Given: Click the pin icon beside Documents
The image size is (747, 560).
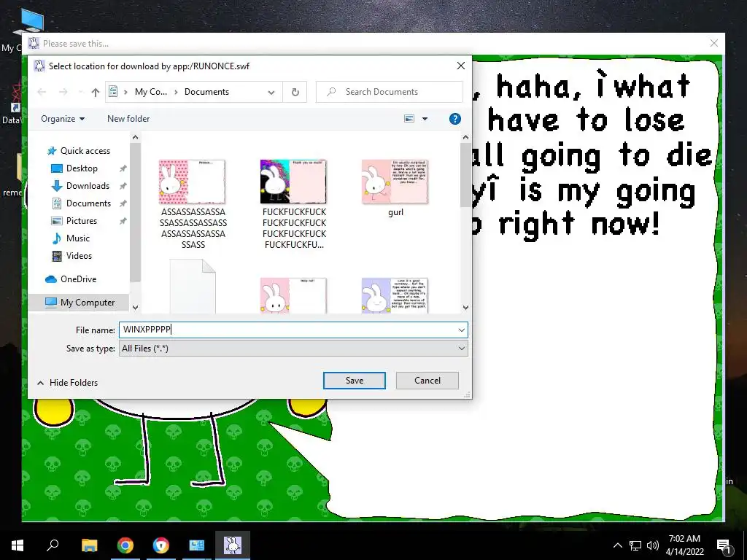Looking at the screenshot, I should coord(123,203).
